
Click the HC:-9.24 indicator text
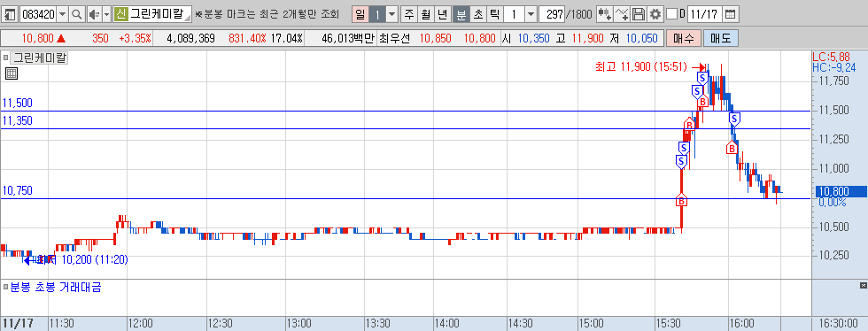pos(834,67)
